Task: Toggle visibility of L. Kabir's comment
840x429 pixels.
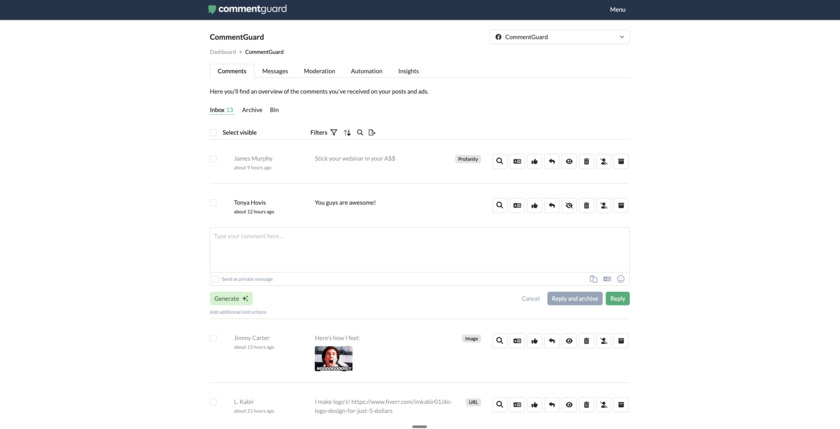Action: point(569,404)
